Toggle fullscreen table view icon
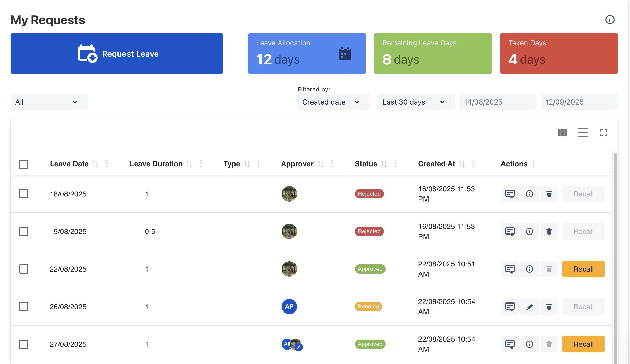This screenshot has width=630, height=364. [603, 133]
